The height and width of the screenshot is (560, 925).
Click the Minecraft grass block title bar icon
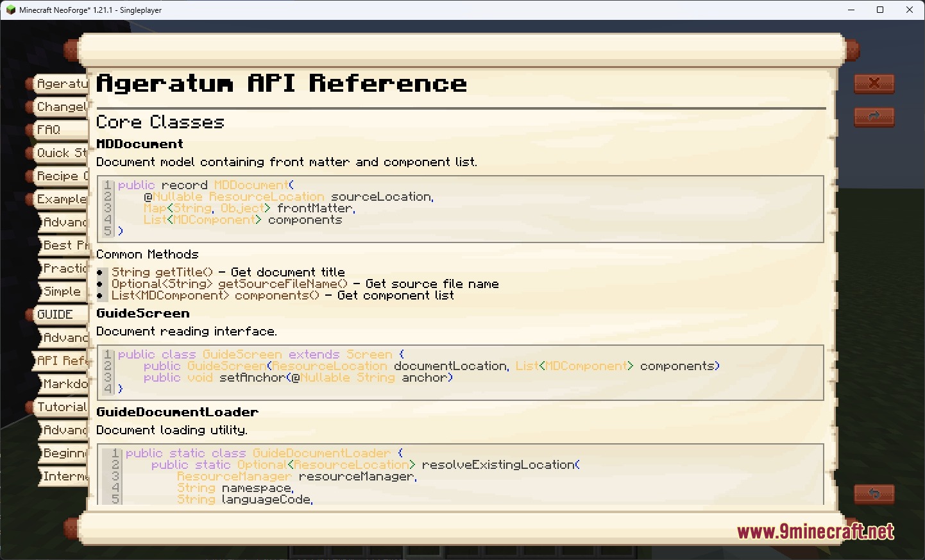(x=10, y=10)
